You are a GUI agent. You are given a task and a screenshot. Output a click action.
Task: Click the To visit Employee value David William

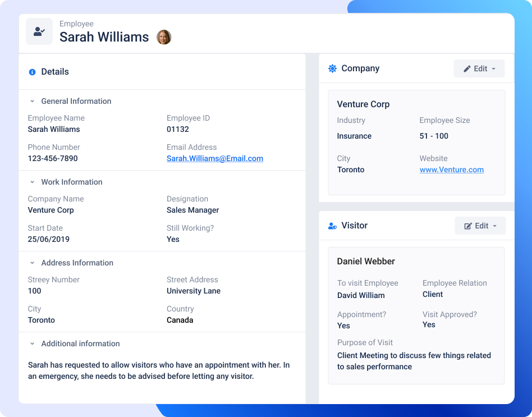(361, 296)
